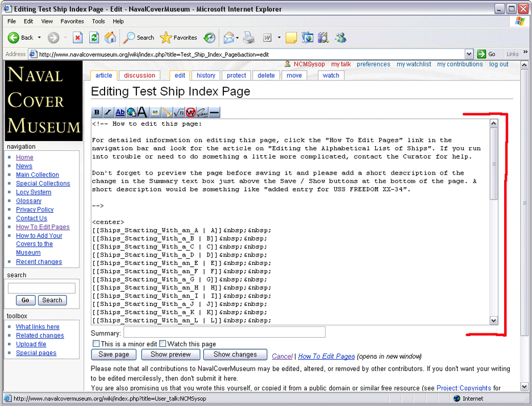Click the Print icon in the browser toolbar

click(249, 38)
